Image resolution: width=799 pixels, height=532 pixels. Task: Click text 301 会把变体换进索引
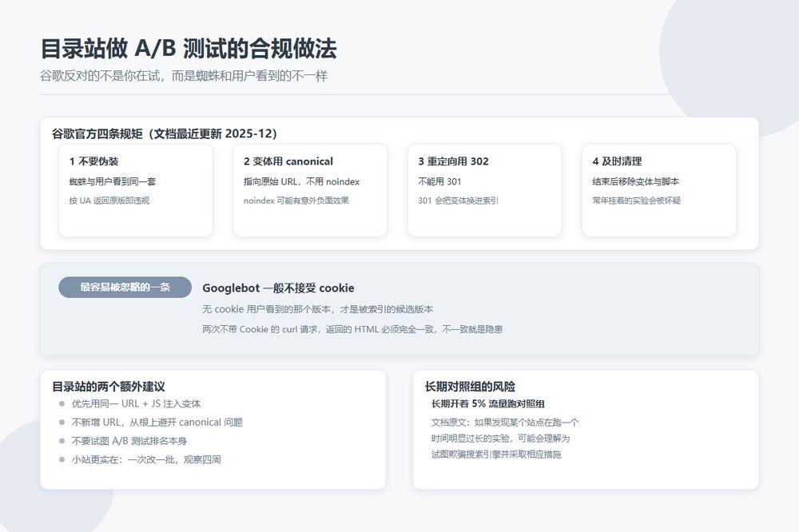pos(458,200)
